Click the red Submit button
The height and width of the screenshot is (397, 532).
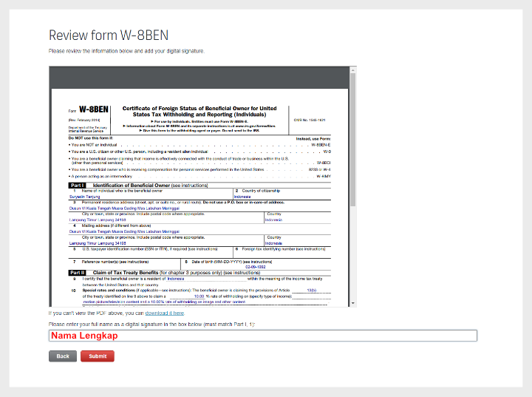coord(98,356)
